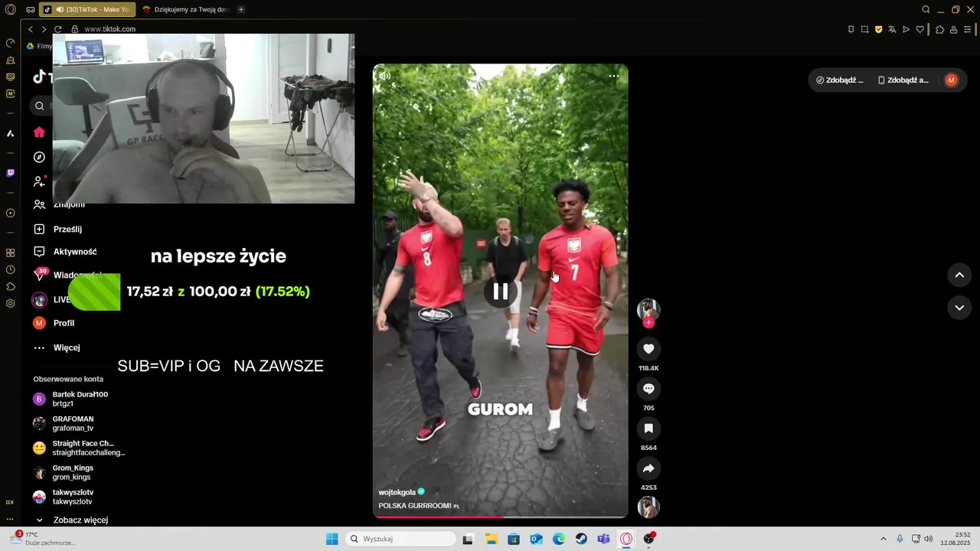This screenshot has width=980, height=551.
Task: Follow creator with red plus badge
Action: point(648,323)
